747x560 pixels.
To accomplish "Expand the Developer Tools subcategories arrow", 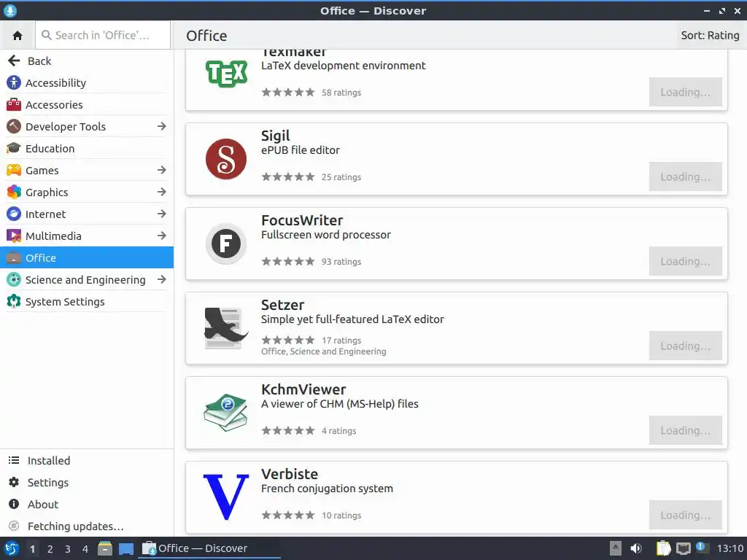I will tap(162, 126).
